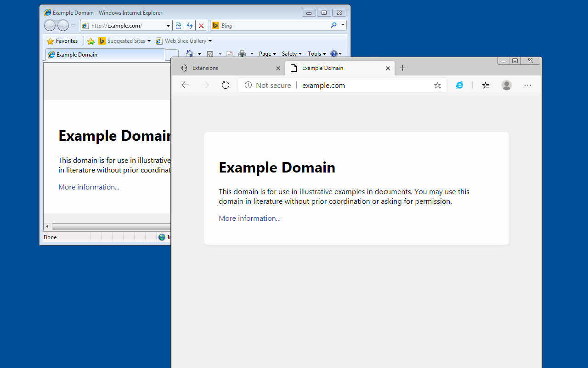
Task: Close the Example Domain tab in Edge
Action: click(388, 68)
